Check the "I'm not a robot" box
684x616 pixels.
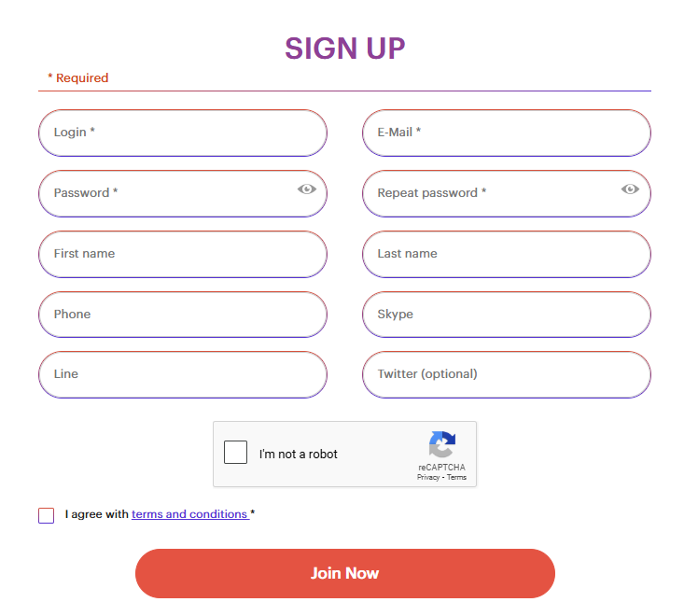235,452
